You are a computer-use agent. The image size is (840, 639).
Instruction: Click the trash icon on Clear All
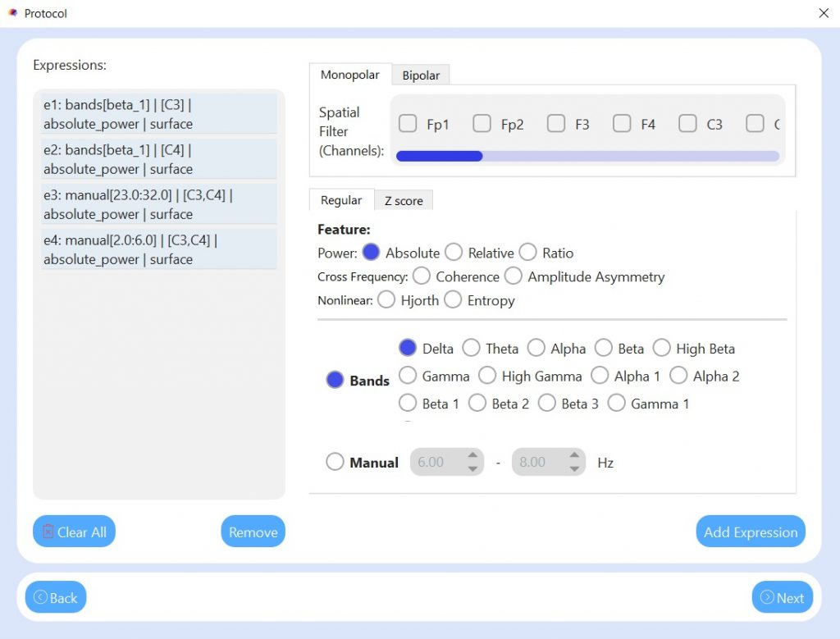point(48,532)
